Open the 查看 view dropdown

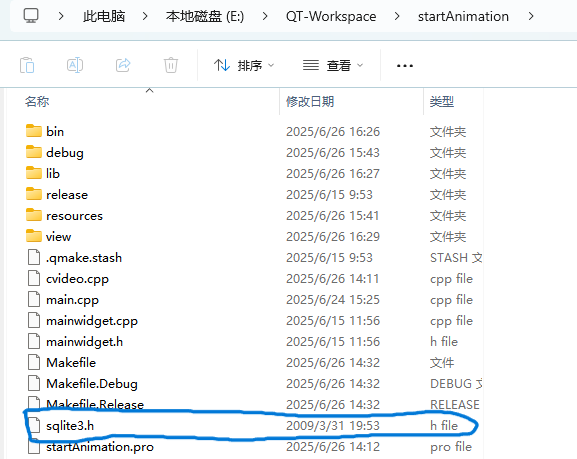coord(333,66)
